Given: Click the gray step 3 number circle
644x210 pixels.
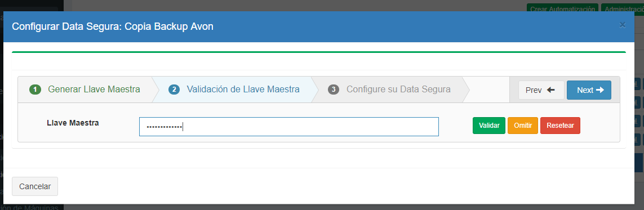Looking at the screenshot, I should point(334,90).
